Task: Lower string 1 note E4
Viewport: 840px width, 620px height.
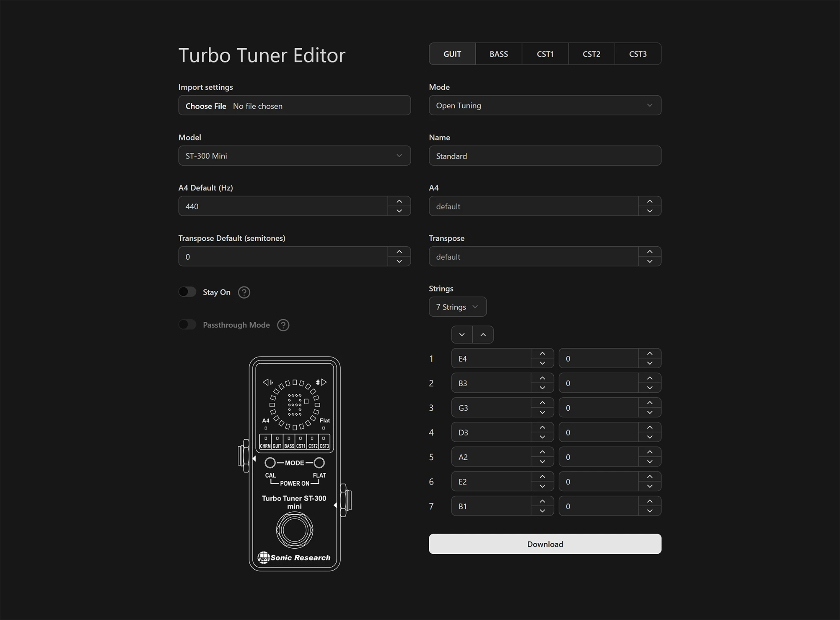Action: pyautogui.click(x=542, y=363)
